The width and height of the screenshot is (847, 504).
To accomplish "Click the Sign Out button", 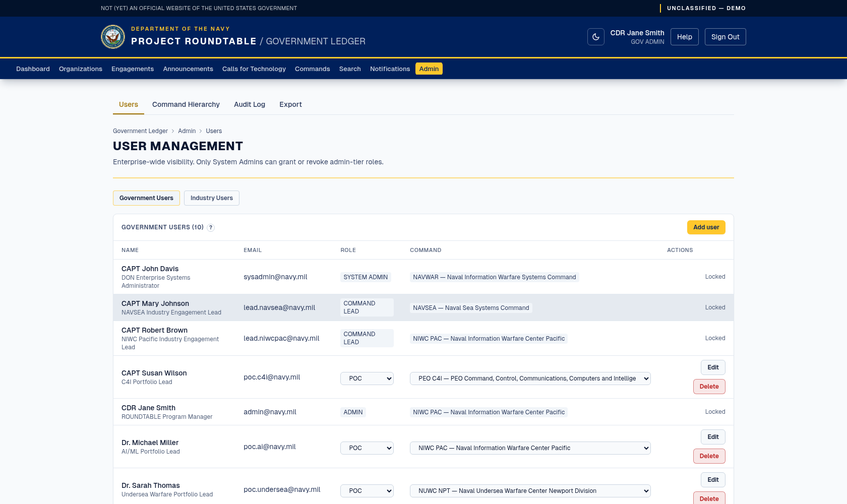I will click(x=725, y=37).
